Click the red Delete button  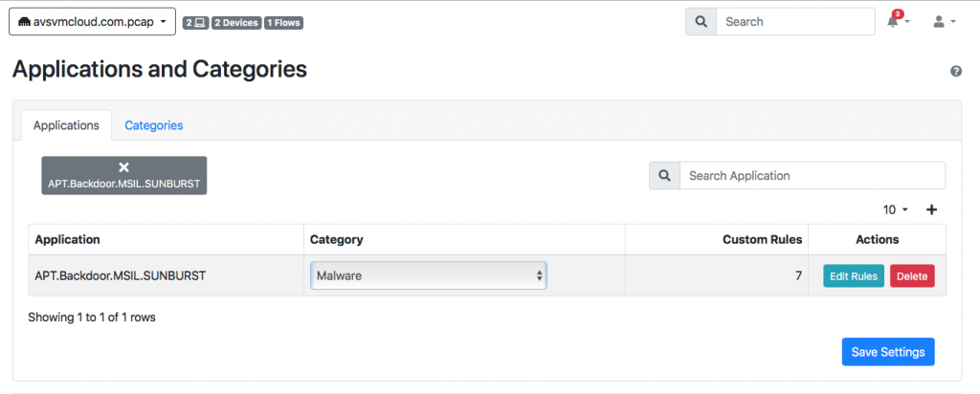coord(912,276)
